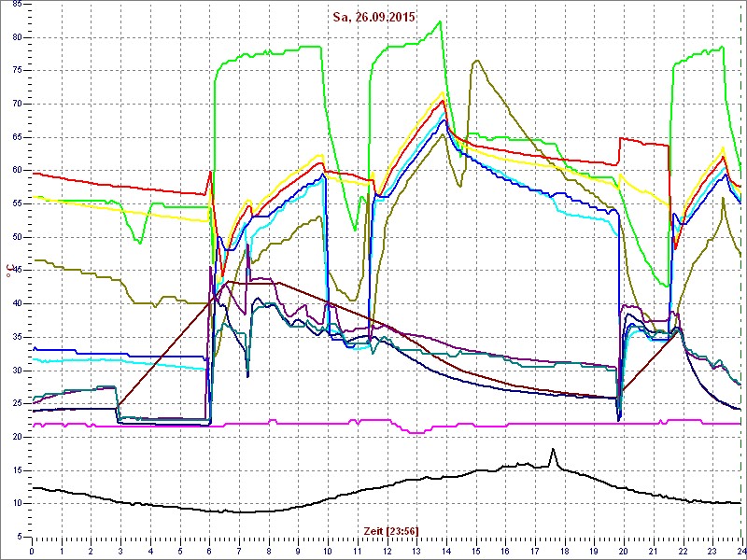Select the "25" y-axis temperature label
Screen dimensions: 747x560
pyautogui.click(x=17, y=404)
